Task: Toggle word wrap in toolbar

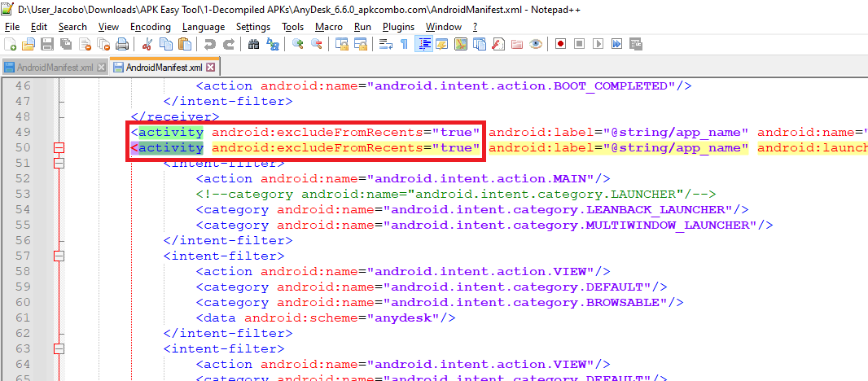Action: tap(385, 44)
